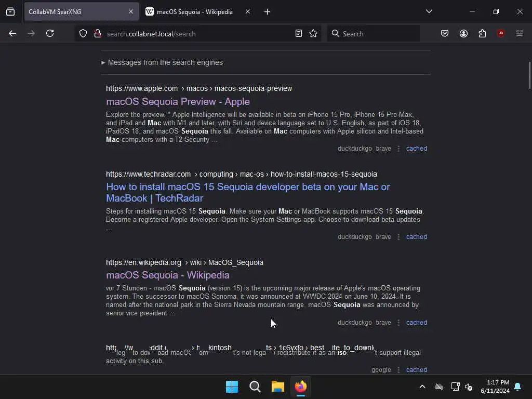Viewport: 532px width, 399px height.
Task: Open the Windows Start menu
Action: [x=232, y=387]
